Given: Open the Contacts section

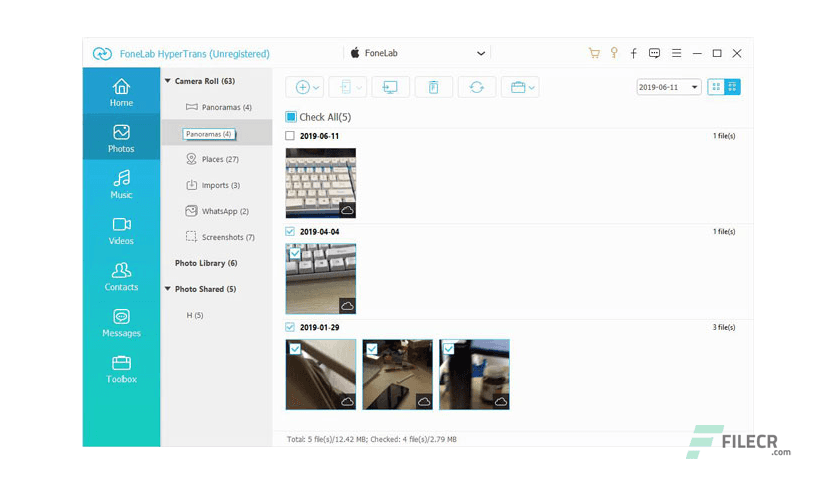Looking at the screenshot, I should tap(121, 276).
